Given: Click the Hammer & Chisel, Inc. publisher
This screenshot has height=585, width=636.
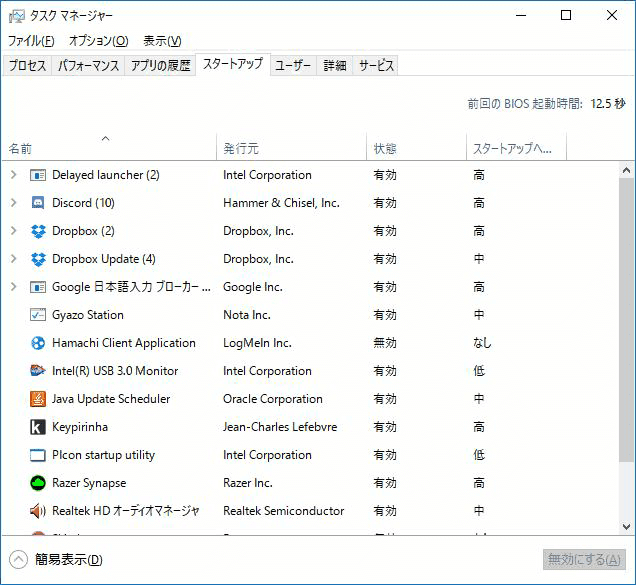Looking at the screenshot, I should 281,203.
